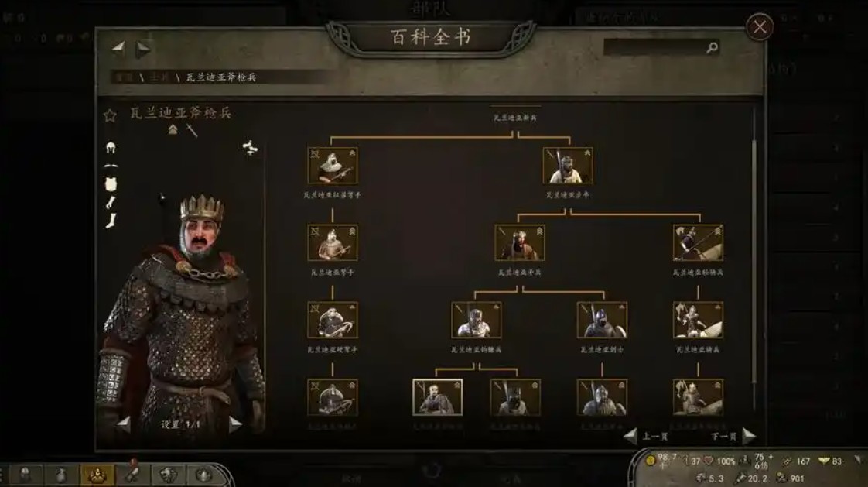The height and width of the screenshot is (487, 868).
Task: Show next equipment set arrow beside 设置 1/1
Action: pos(234,424)
